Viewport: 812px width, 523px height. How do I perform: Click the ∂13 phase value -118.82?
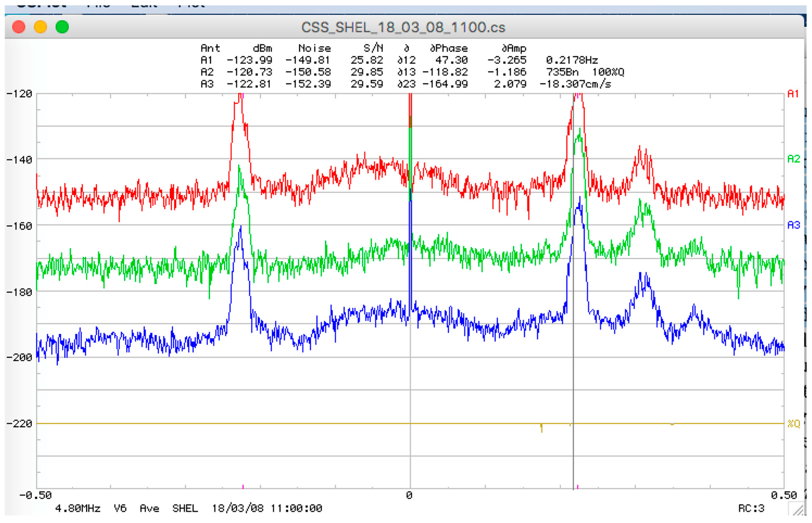point(445,72)
